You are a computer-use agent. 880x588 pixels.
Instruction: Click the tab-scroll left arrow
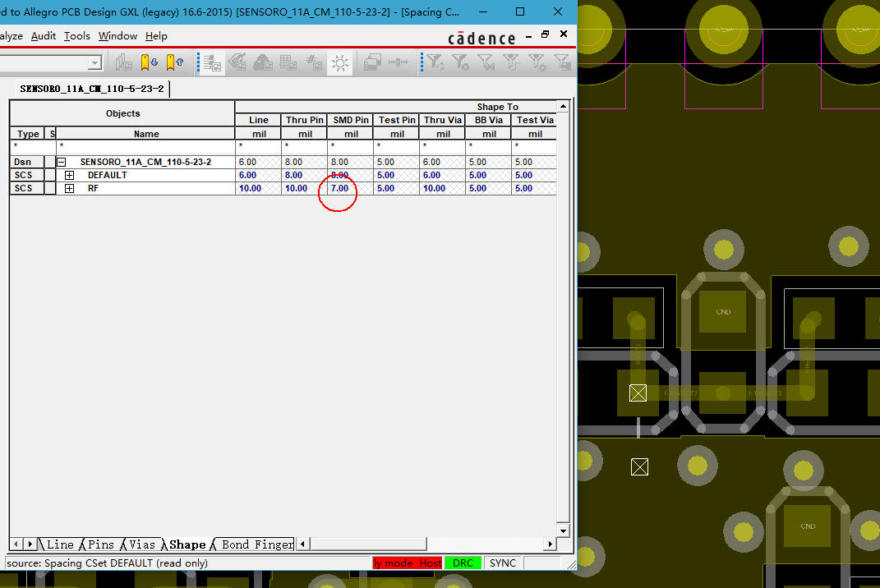coord(16,544)
